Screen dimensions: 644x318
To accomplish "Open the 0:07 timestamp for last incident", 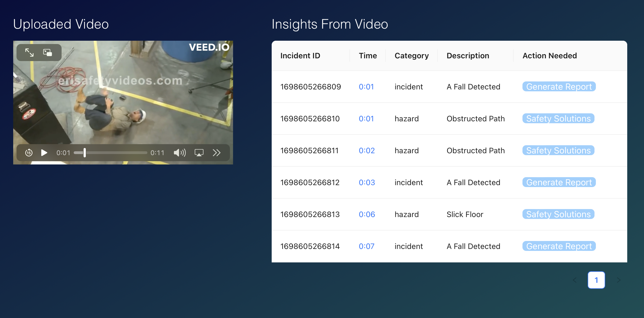I will tap(367, 246).
